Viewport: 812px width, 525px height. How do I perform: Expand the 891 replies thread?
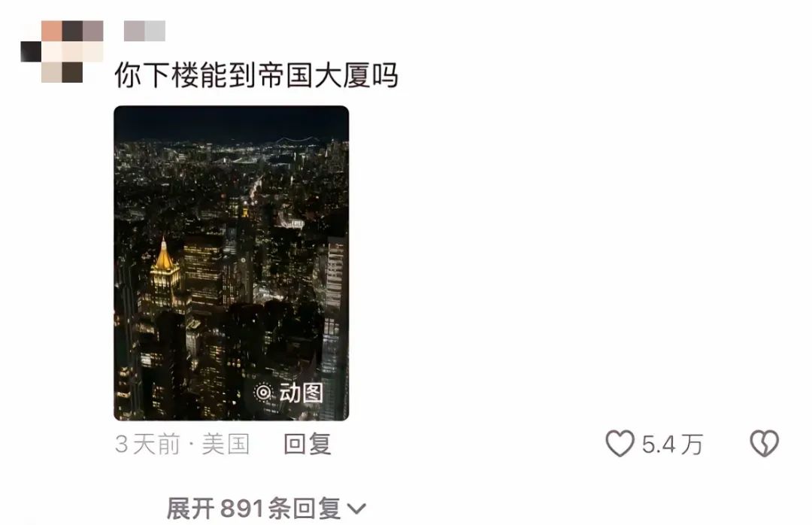coord(266,508)
